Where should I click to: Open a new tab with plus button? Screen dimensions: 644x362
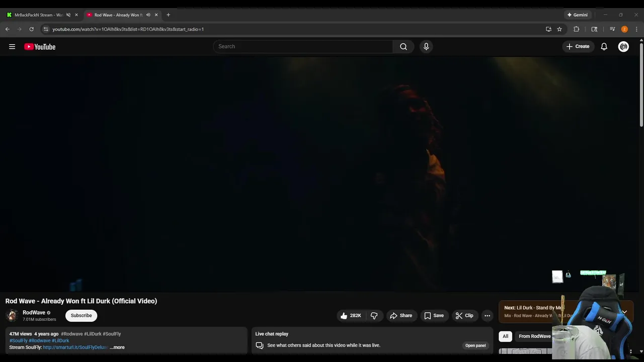click(168, 15)
